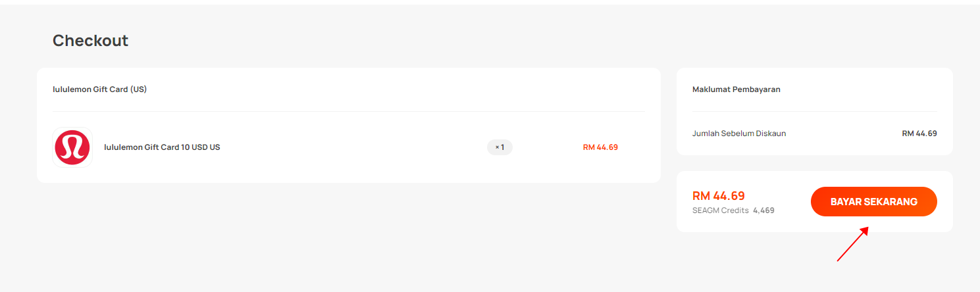Click the RM 44.69 item price

click(600, 147)
